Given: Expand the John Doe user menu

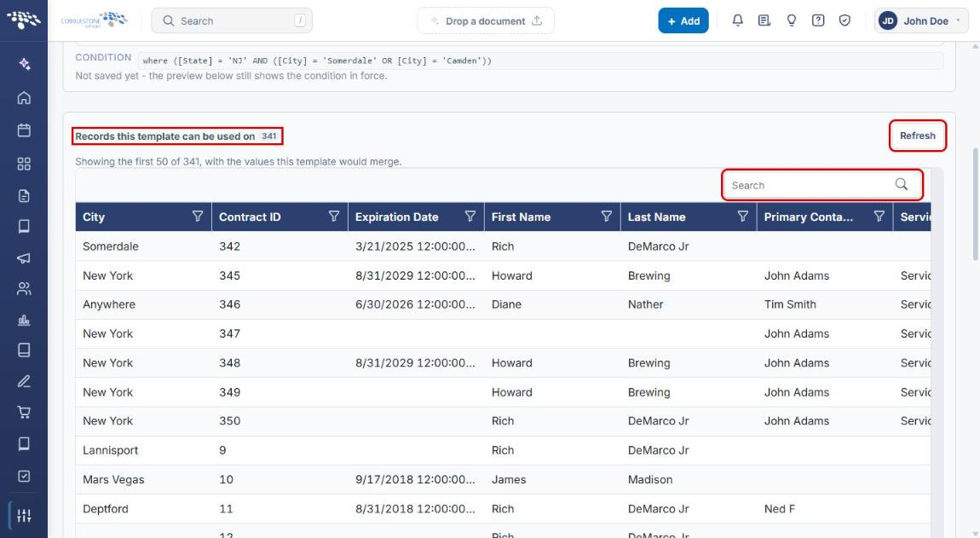Looking at the screenshot, I should pyautogui.click(x=921, y=20).
